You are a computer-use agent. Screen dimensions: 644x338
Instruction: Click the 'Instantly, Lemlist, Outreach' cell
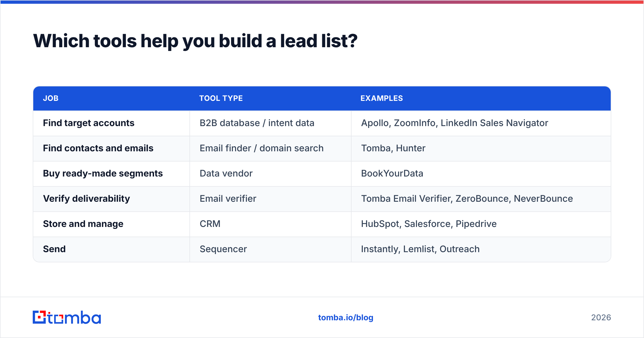click(481, 249)
